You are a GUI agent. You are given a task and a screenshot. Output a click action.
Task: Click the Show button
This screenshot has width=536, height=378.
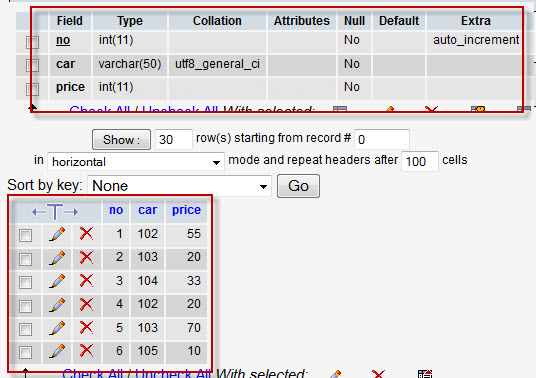click(x=121, y=139)
